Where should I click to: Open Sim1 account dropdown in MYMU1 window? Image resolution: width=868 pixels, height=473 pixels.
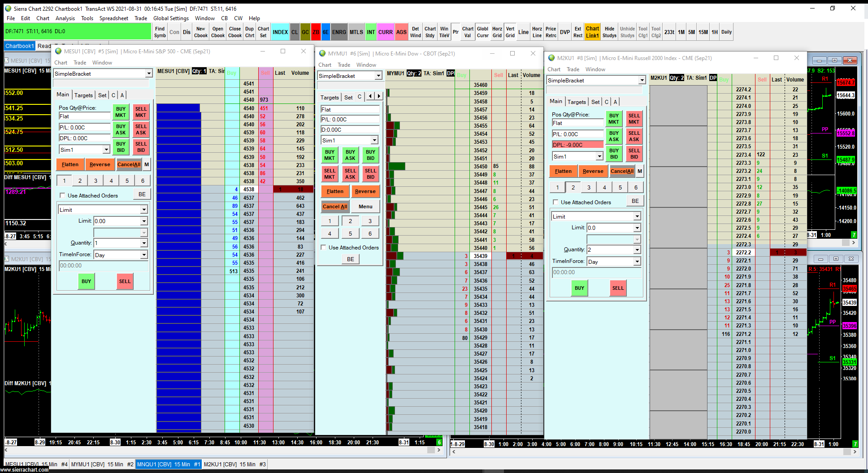coord(374,140)
